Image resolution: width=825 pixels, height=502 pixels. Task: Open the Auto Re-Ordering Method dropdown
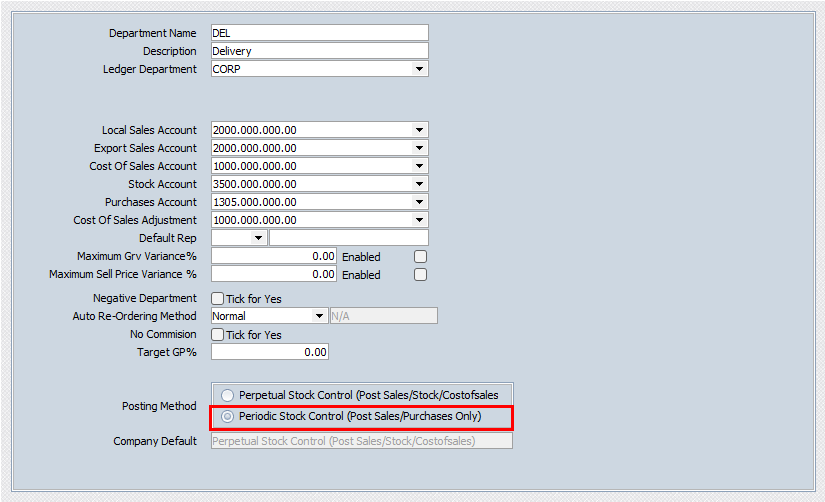coord(320,316)
